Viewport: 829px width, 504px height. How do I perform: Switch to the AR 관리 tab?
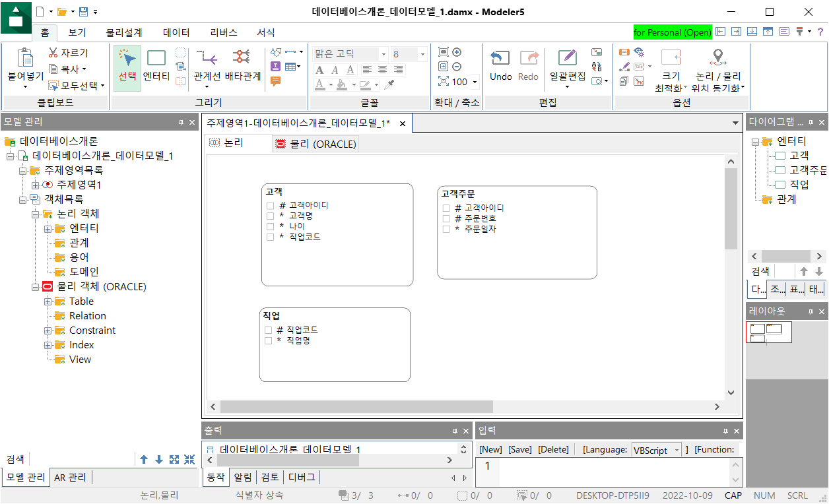[x=71, y=477]
